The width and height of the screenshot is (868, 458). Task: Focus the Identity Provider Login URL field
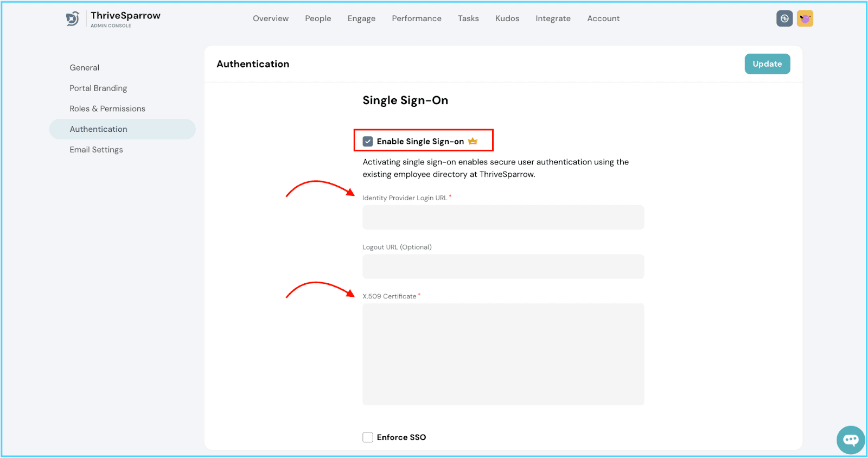coord(503,217)
